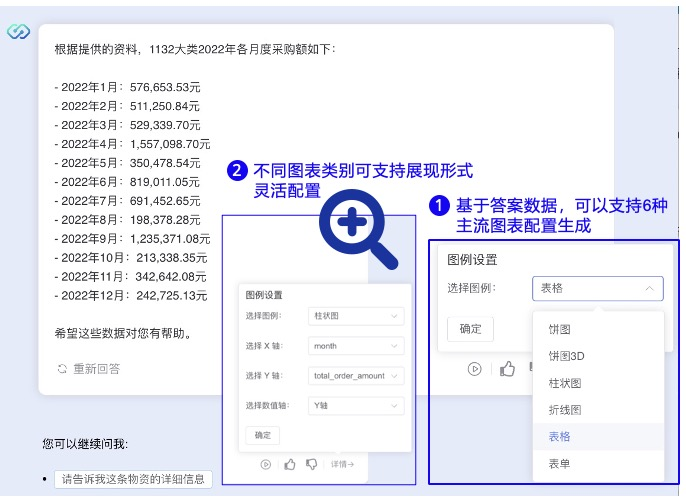Click thumbs-up icon under the 表格 legend panel
The height and width of the screenshot is (502, 686).
pyautogui.click(x=507, y=369)
